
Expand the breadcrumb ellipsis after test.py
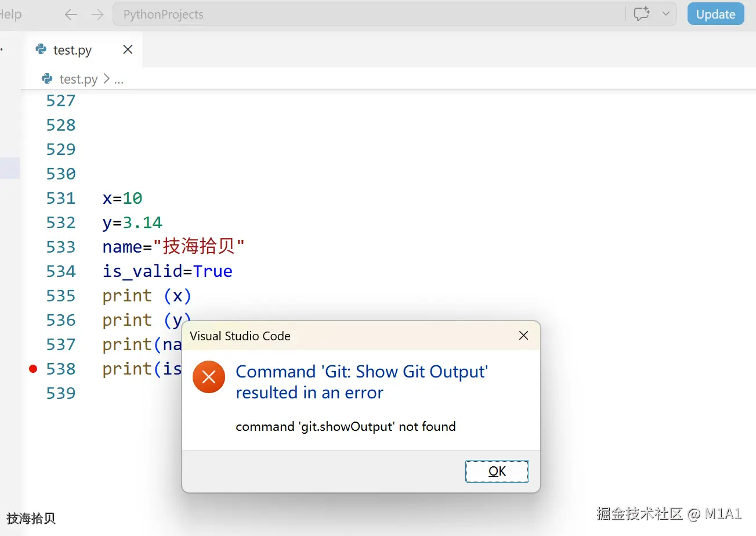click(x=118, y=80)
